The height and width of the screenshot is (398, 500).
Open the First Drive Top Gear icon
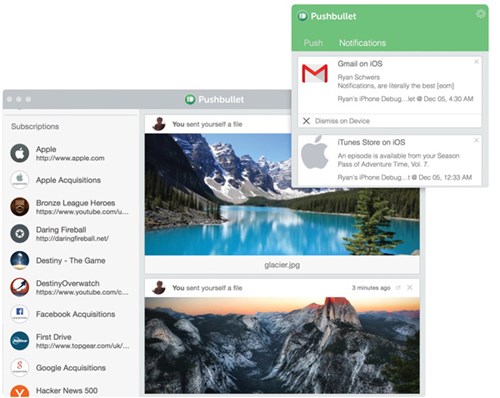pyautogui.click(x=20, y=341)
